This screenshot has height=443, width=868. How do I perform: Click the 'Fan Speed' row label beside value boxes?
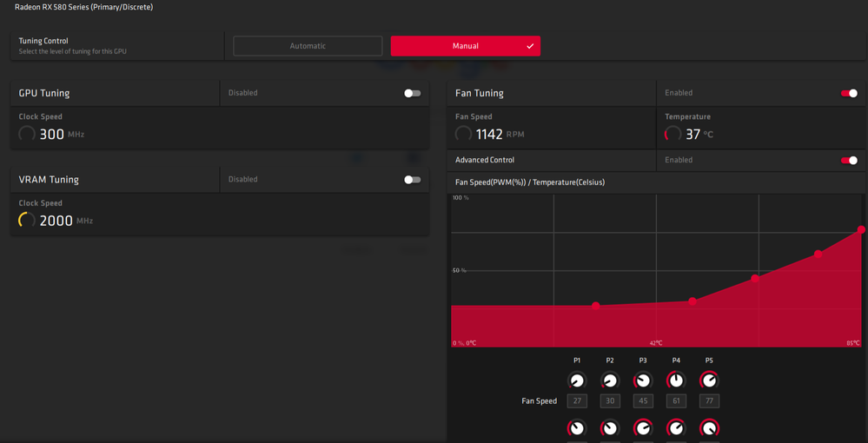(540, 401)
